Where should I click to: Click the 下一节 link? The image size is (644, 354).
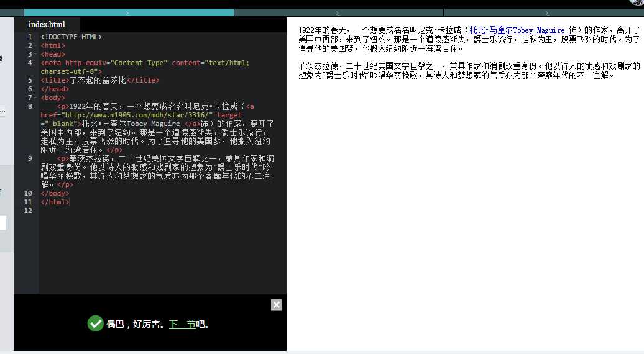(x=182, y=324)
